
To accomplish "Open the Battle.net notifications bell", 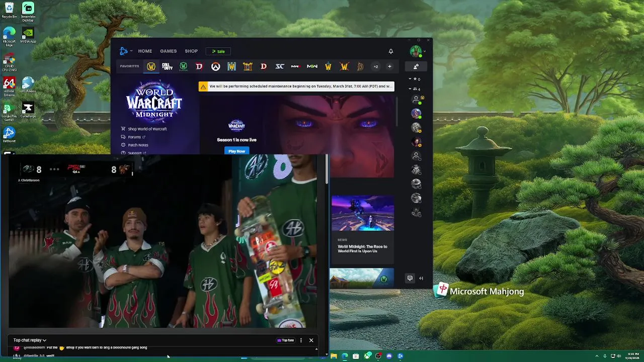I will [x=390, y=51].
